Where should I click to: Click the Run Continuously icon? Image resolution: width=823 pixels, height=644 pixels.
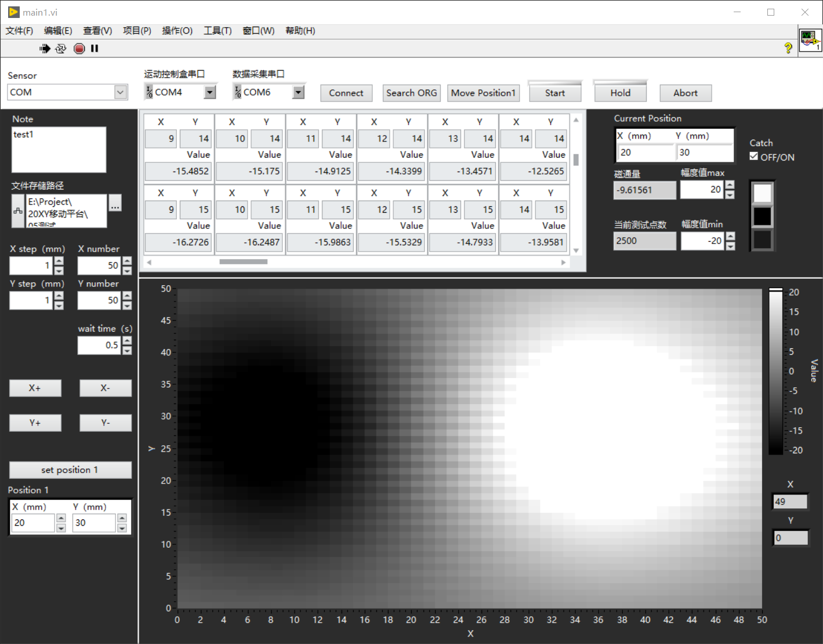tap(61, 49)
